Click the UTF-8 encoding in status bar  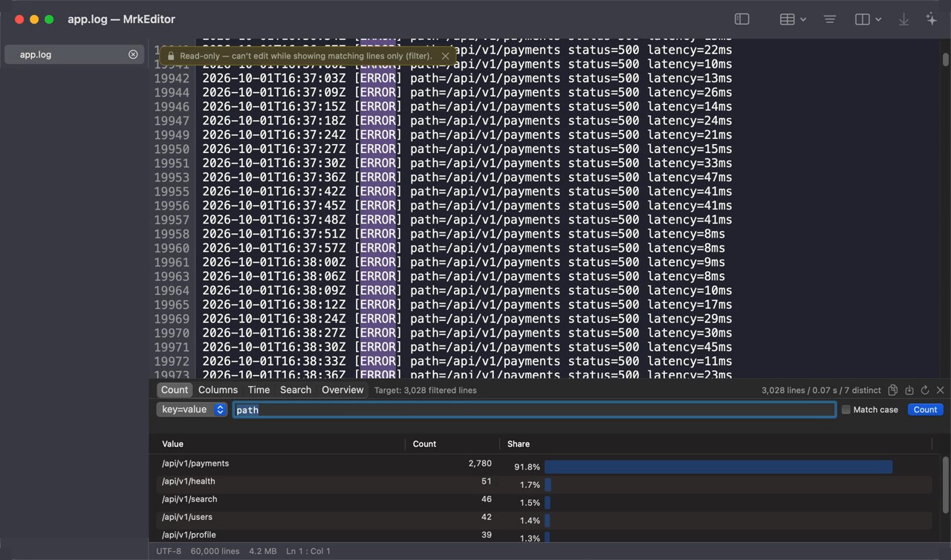[169, 551]
